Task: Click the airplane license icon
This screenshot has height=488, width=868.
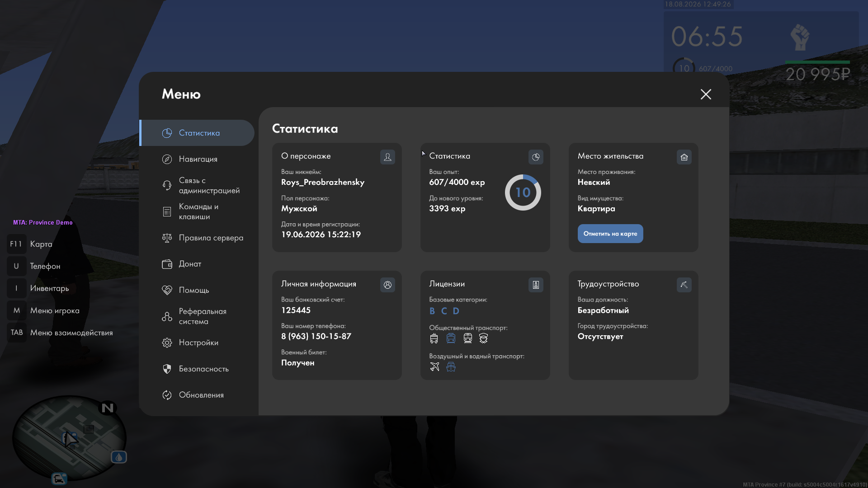Action: 434,366
